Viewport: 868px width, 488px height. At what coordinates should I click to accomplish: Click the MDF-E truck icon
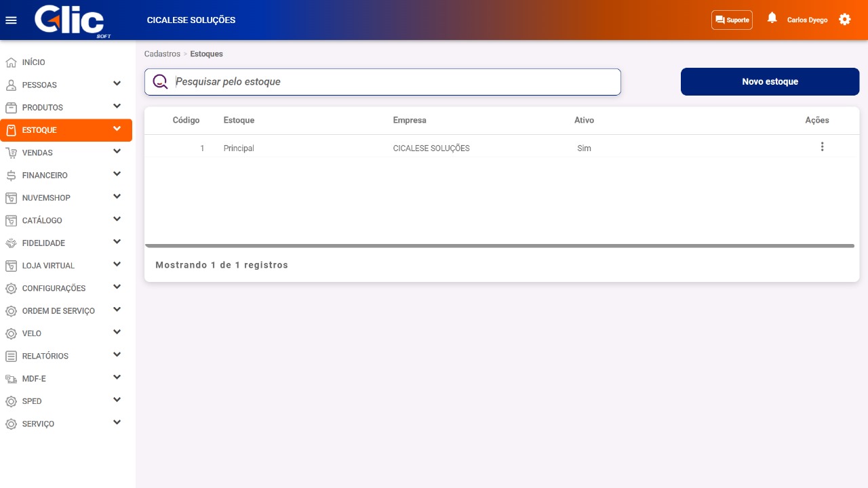11,379
